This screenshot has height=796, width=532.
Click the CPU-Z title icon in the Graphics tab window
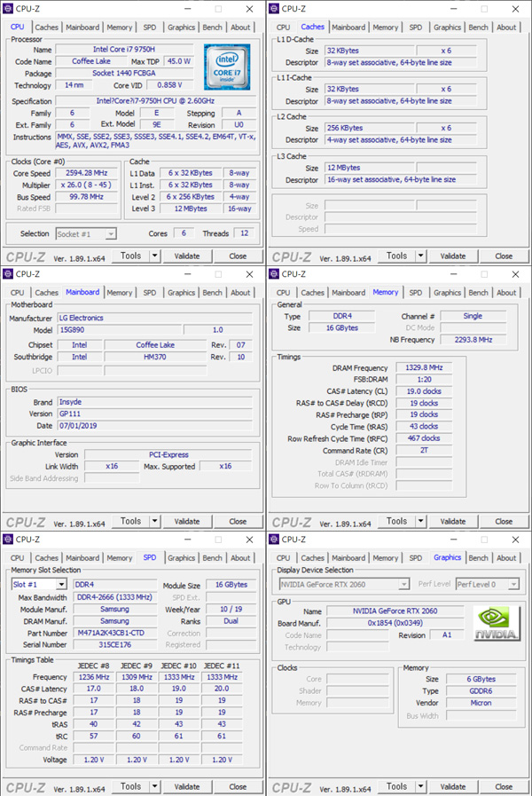coord(274,540)
